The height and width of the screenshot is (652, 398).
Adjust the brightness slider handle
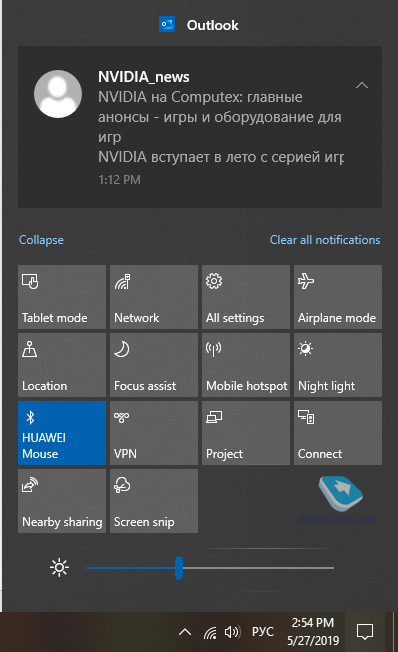coord(179,568)
